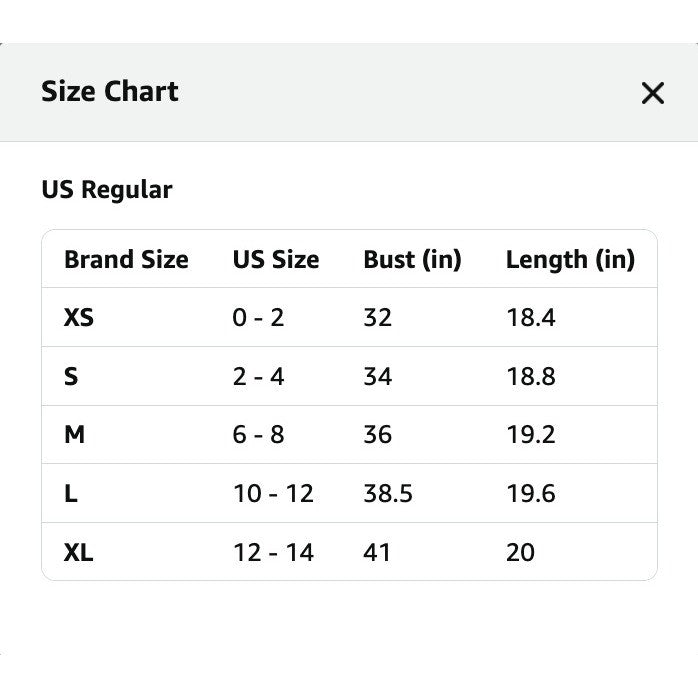This screenshot has width=698, height=698.
Task: Click the Bust (in) column header
Action: [412, 260]
